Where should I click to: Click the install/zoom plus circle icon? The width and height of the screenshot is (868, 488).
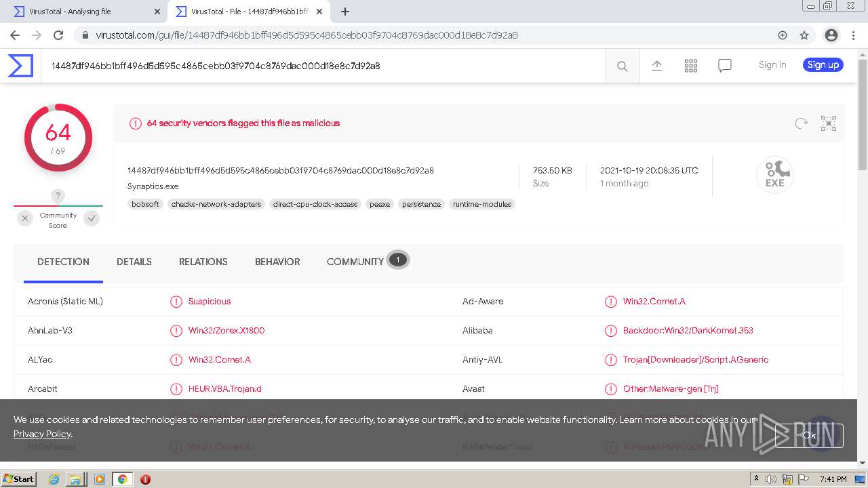click(783, 35)
